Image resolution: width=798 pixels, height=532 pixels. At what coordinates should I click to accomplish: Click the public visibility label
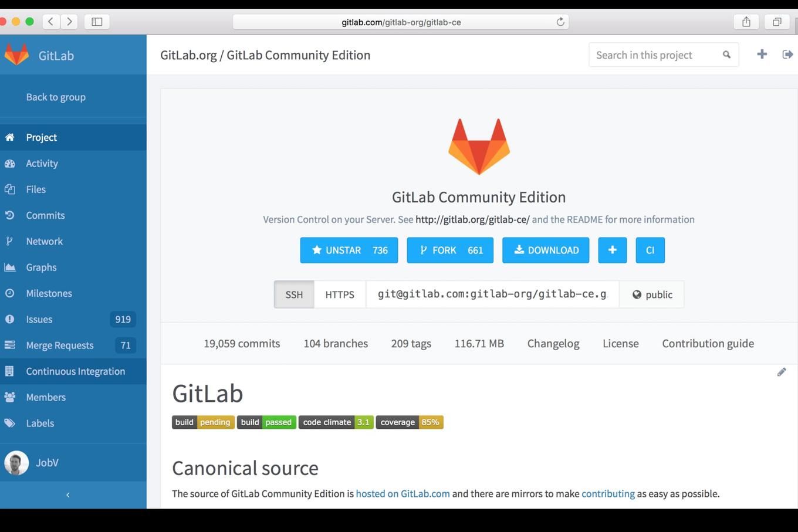652,294
